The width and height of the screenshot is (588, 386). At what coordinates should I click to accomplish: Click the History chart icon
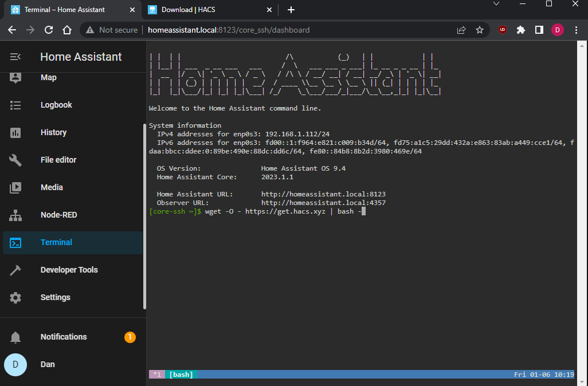(15, 133)
